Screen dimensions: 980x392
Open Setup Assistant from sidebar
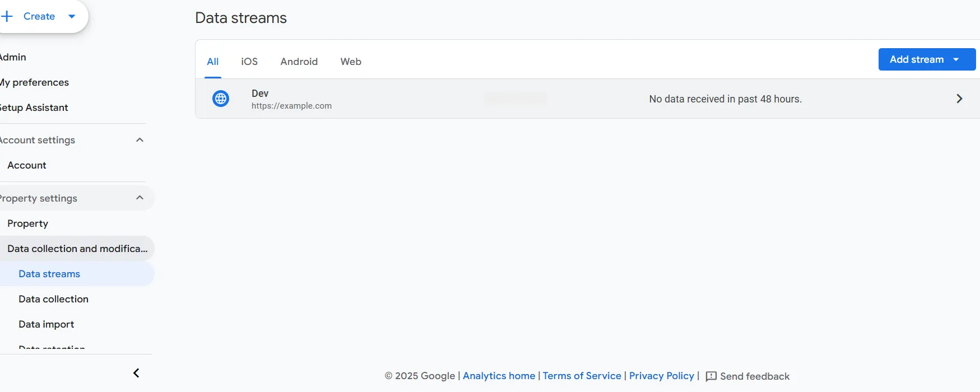click(35, 108)
